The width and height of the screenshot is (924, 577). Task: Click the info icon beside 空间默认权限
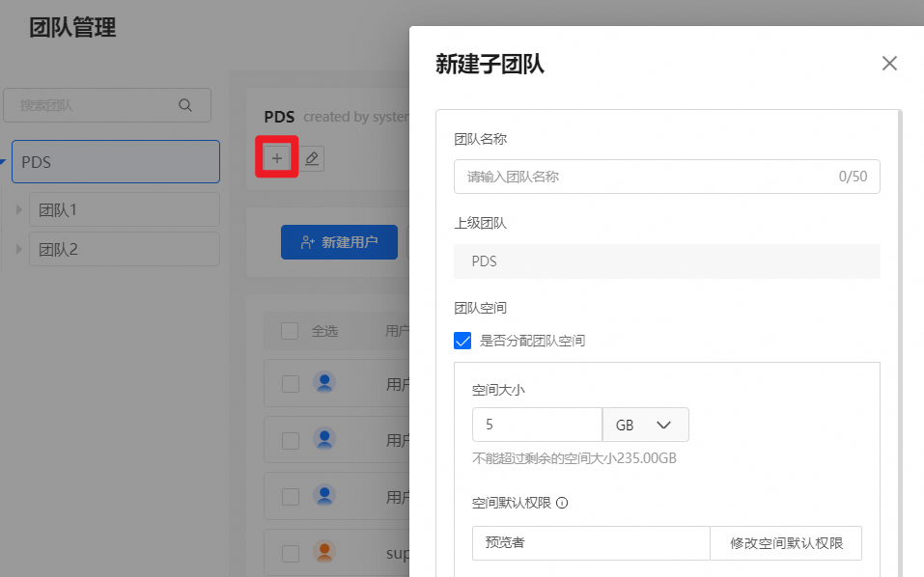pyautogui.click(x=562, y=503)
